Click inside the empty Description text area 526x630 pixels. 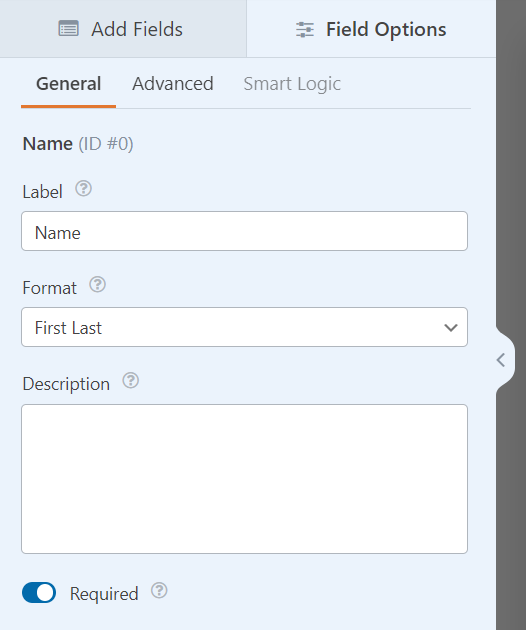point(244,479)
